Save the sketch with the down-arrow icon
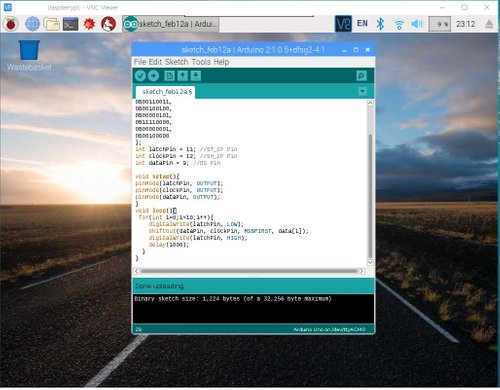This screenshot has height=390, width=500. pos(196,76)
